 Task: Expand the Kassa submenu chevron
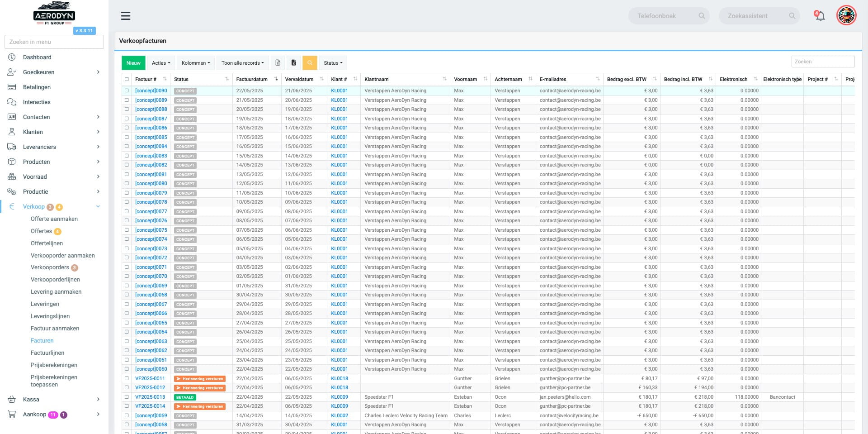click(98, 399)
